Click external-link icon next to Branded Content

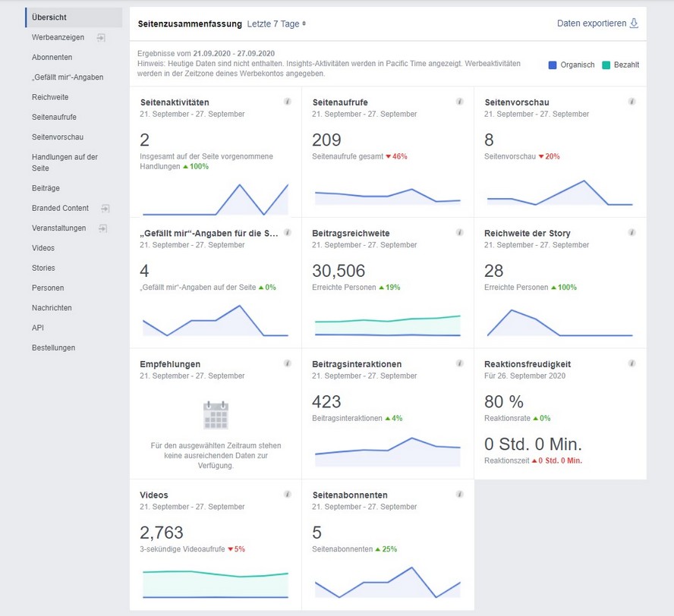(106, 209)
